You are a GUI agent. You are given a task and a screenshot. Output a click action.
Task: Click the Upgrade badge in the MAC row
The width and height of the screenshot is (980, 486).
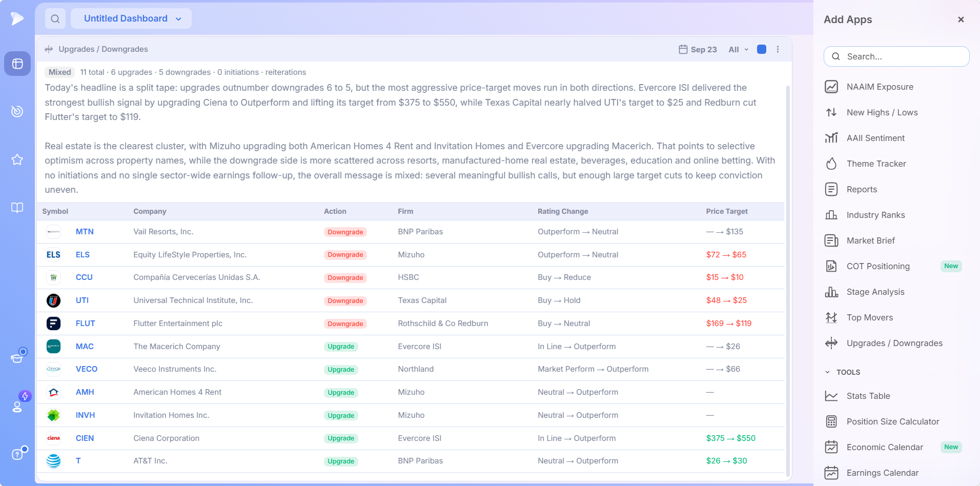(x=341, y=347)
